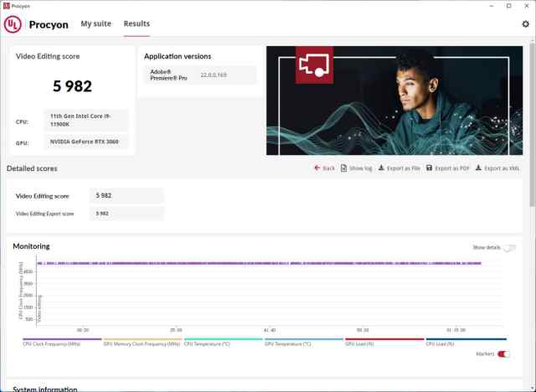Click the NVIDIA GeForce RTX 3060 field
Screen dimensions: 536x392
[86, 142]
